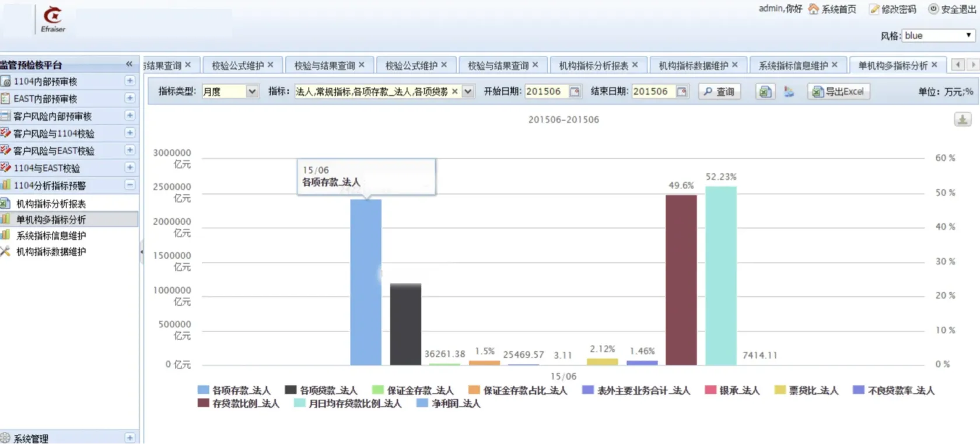Toggle 月日均存贷款比例_法人 legend entry
The image size is (980, 447).
348,403
